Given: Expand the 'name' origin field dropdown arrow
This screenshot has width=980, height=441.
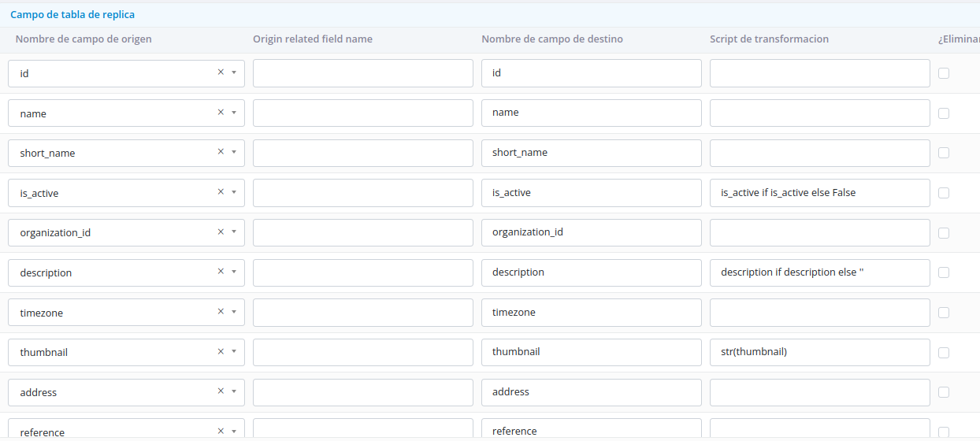Looking at the screenshot, I should click(234, 113).
